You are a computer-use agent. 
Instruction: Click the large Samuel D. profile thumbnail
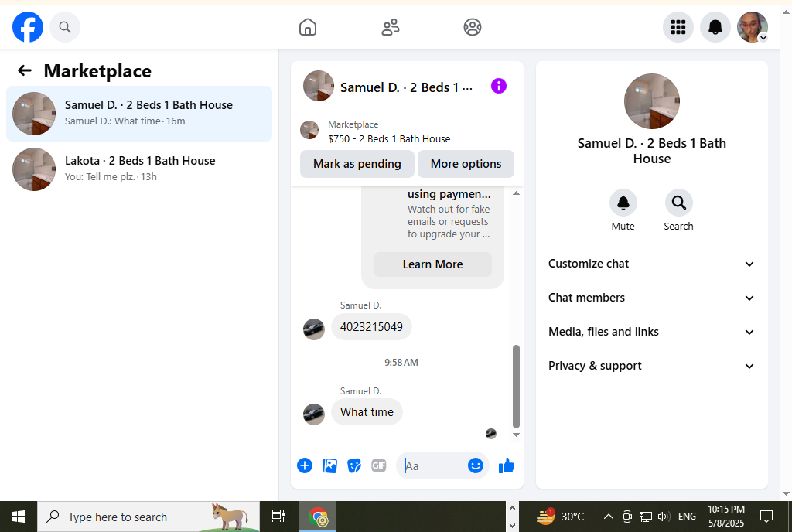coord(651,101)
